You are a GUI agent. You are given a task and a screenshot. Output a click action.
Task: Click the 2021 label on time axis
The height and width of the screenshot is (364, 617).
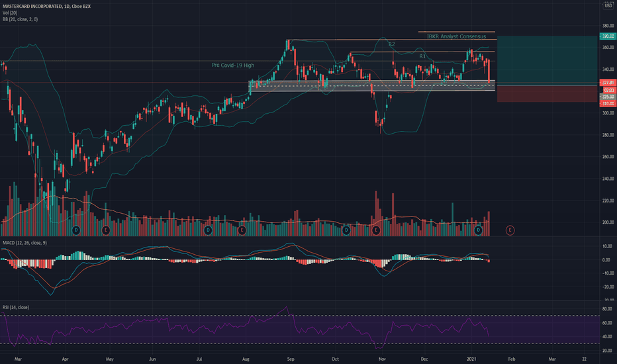[x=471, y=359]
